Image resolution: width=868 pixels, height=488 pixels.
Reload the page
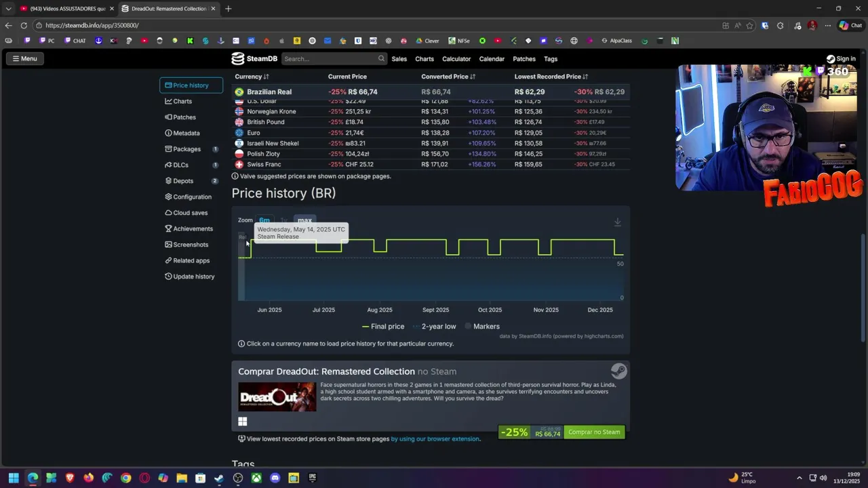pos(24,26)
